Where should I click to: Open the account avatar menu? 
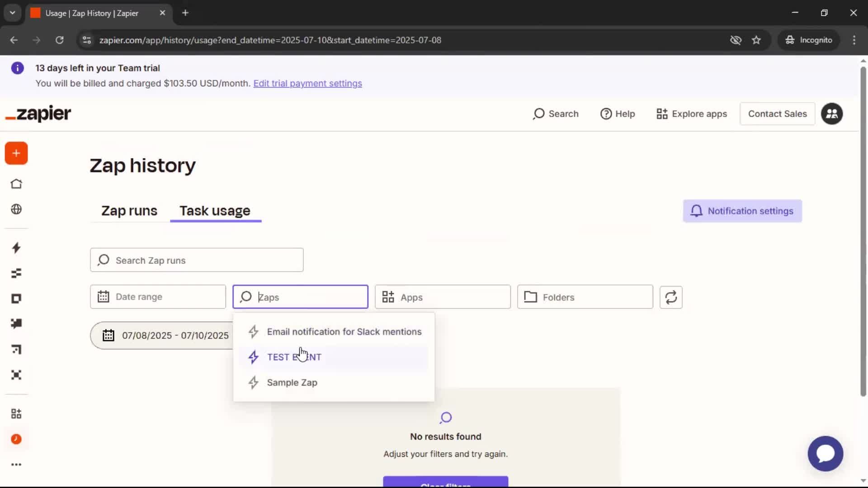832,114
